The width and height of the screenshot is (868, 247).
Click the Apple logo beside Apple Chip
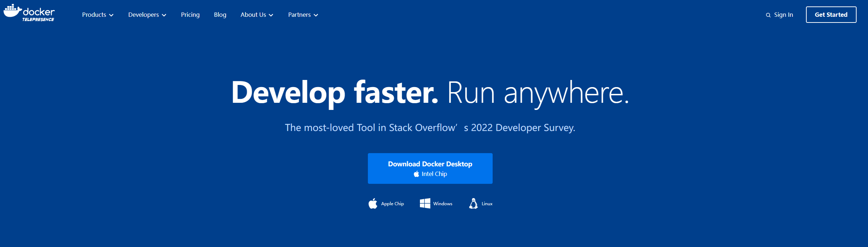click(x=373, y=203)
